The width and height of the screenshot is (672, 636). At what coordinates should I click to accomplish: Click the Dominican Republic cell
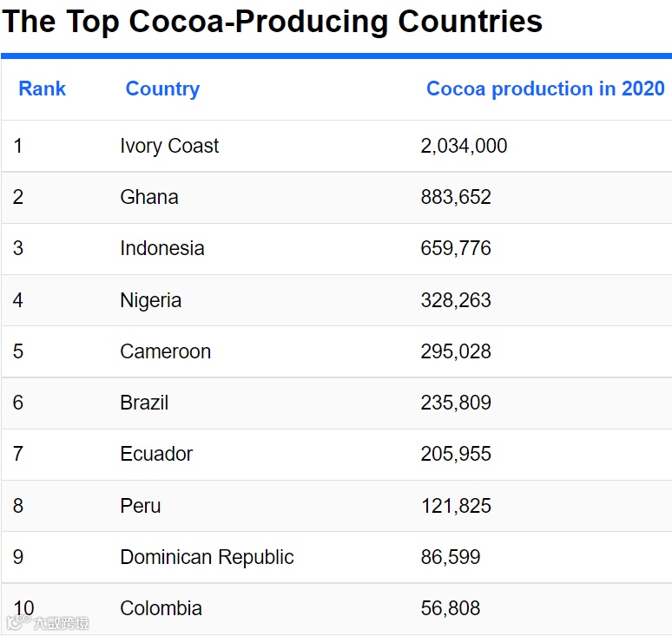tap(207, 557)
